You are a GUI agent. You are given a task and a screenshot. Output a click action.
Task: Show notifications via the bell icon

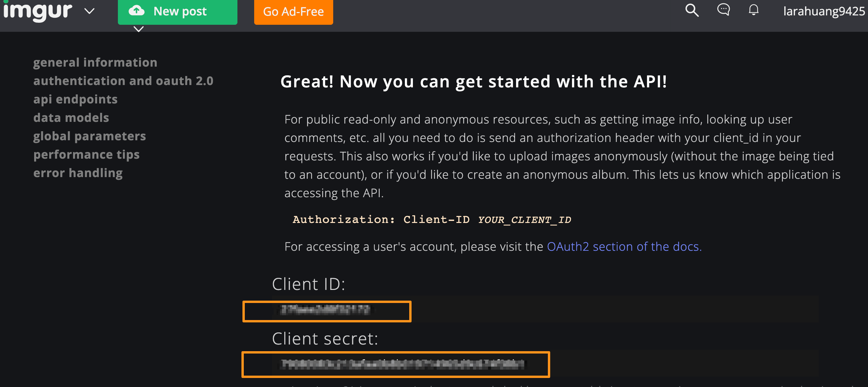(x=753, y=10)
